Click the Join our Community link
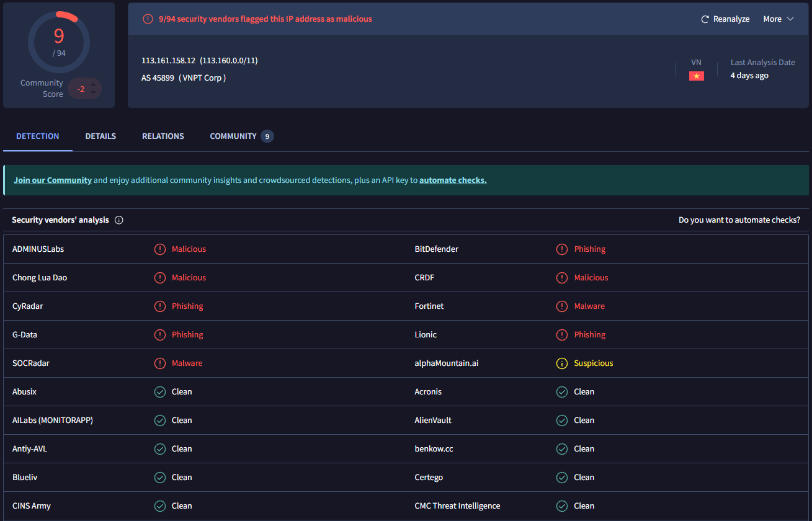This screenshot has height=521, width=812. coord(52,180)
